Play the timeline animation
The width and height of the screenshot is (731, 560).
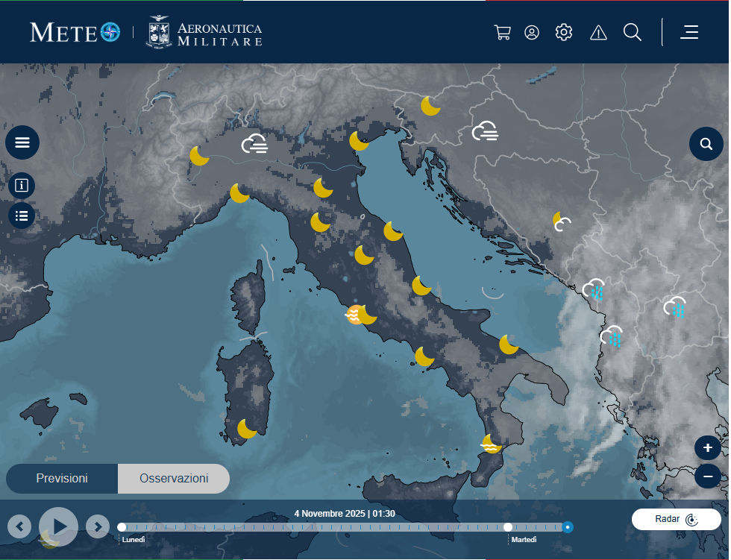coord(59,526)
